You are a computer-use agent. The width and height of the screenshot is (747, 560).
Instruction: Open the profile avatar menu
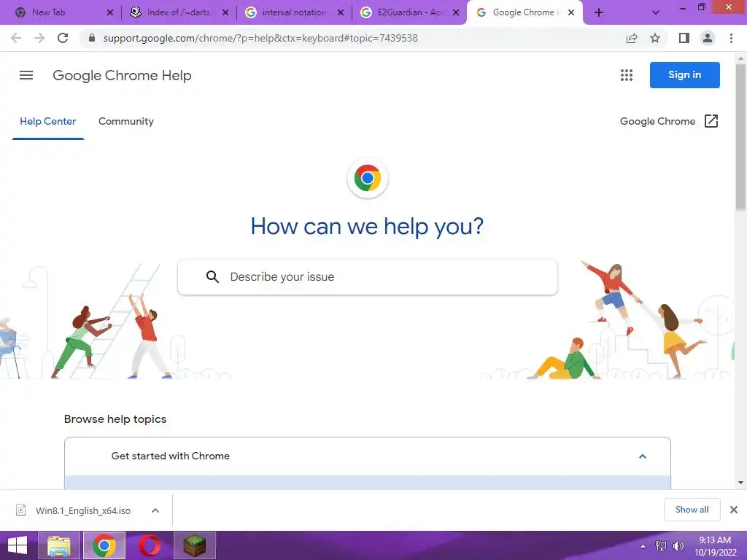708,38
